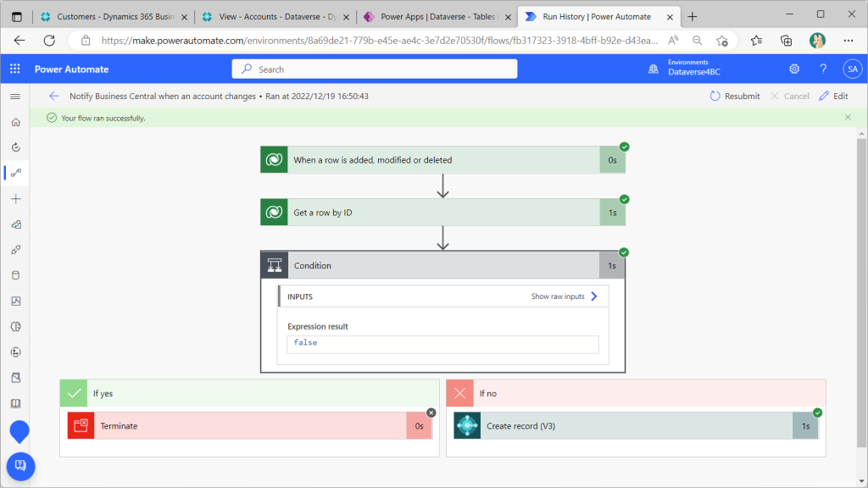Image resolution: width=868 pixels, height=488 pixels.
Task: Click the Dataverse trigger step icon
Action: tap(274, 160)
